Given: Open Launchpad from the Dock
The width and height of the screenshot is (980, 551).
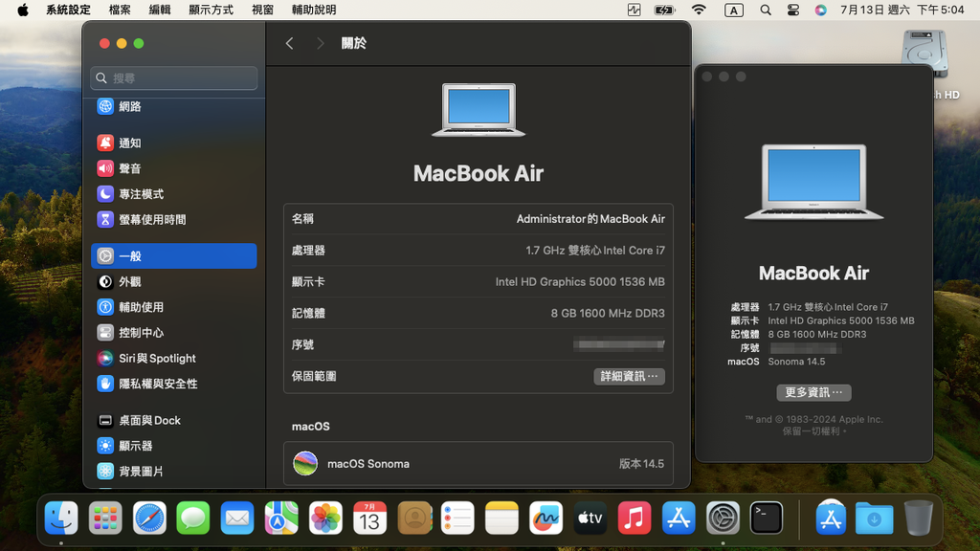Looking at the screenshot, I should tap(105, 518).
